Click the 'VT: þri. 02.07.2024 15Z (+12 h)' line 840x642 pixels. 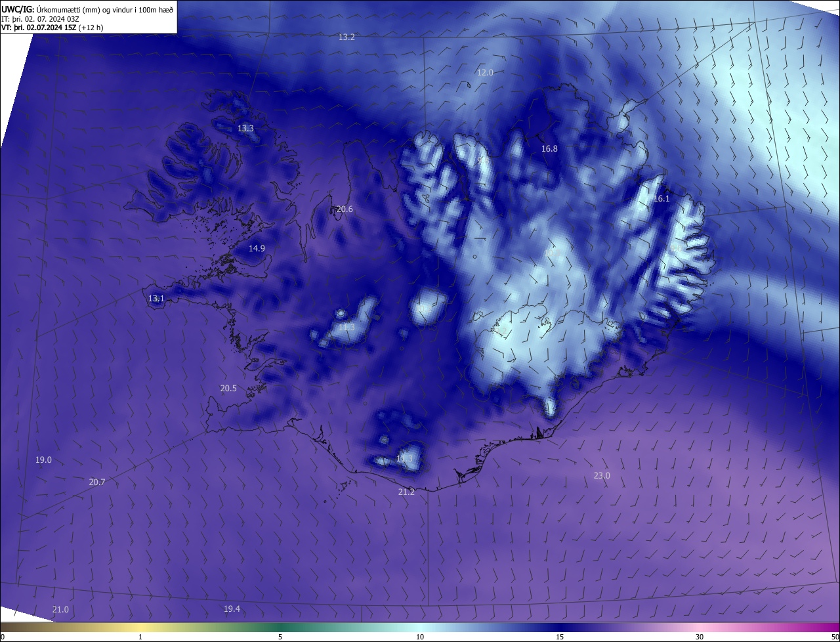click(x=52, y=28)
